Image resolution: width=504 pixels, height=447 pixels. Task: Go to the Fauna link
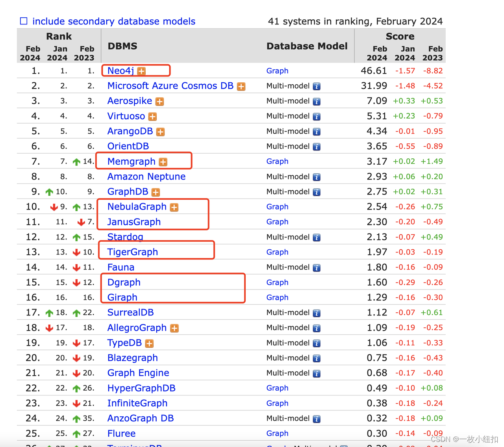(121, 267)
